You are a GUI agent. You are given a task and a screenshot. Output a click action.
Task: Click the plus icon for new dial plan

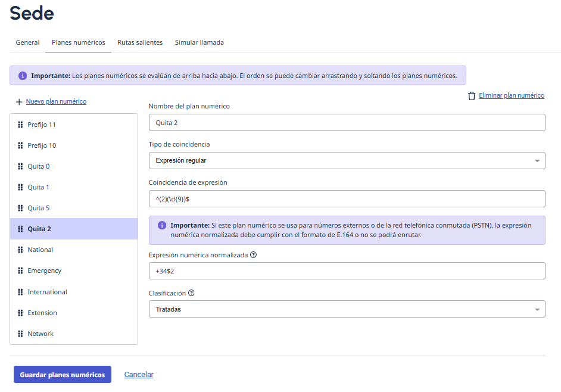tap(19, 102)
